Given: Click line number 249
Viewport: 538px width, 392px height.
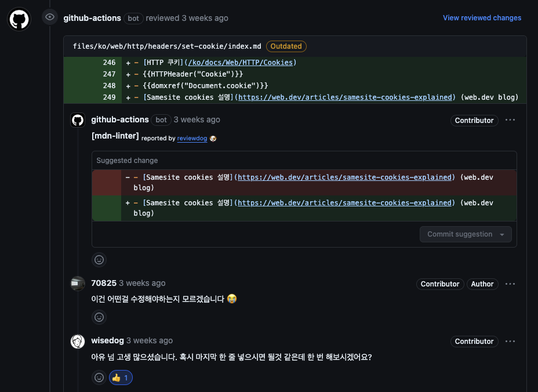Looking at the screenshot, I should coord(109,97).
